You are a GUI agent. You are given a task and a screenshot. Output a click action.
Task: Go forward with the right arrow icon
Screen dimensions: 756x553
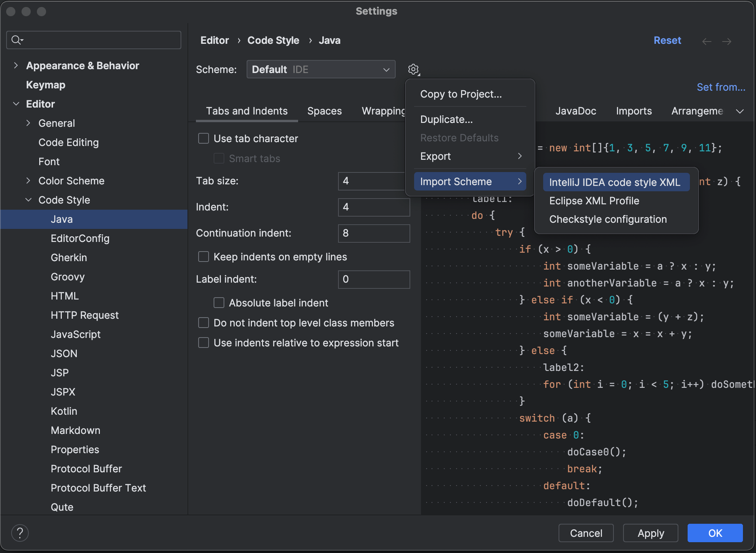[x=727, y=42]
